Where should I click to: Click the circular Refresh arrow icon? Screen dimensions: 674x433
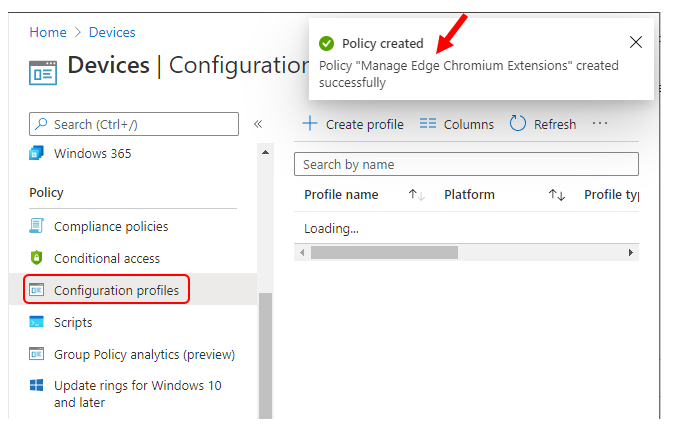coord(518,123)
